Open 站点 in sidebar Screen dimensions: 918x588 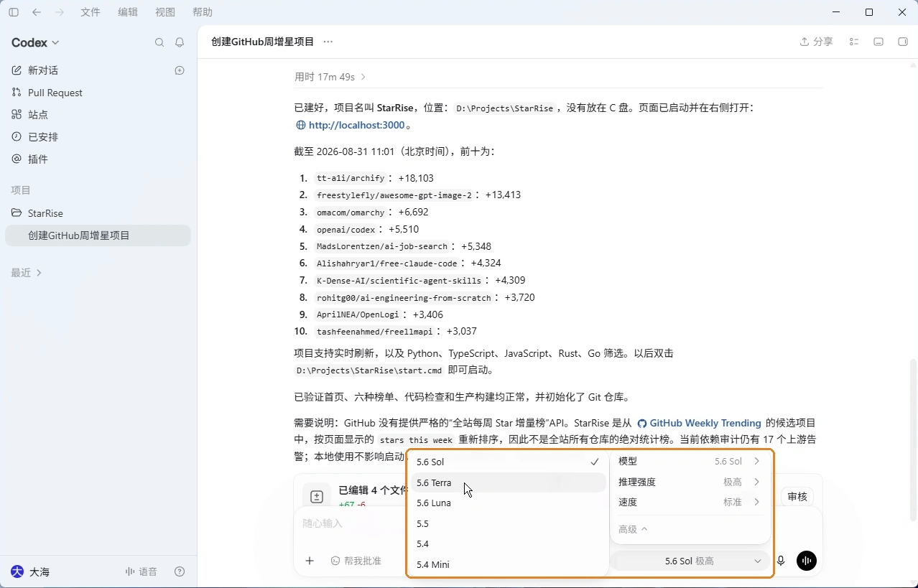tap(98, 114)
